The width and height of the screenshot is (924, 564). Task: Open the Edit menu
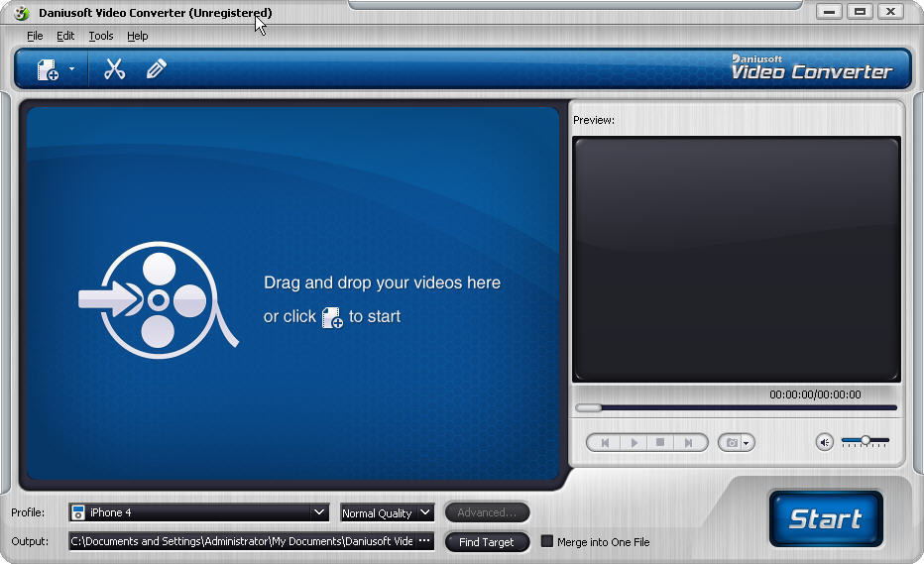(x=65, y=36)
